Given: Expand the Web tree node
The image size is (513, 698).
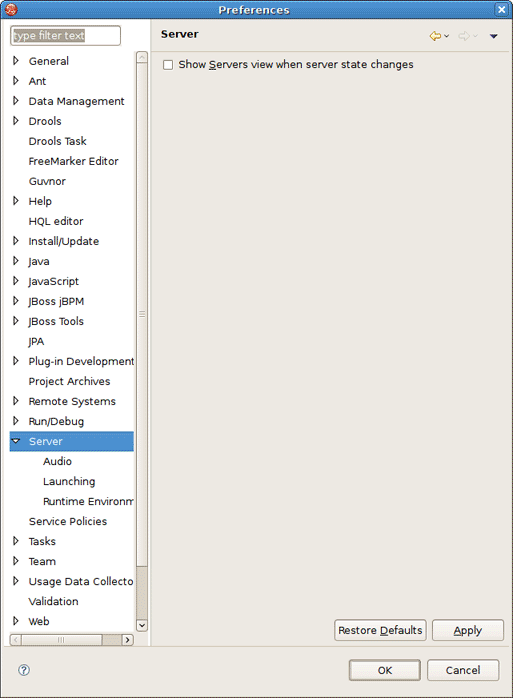Looking at the screenshot, I should click(16, 621).
